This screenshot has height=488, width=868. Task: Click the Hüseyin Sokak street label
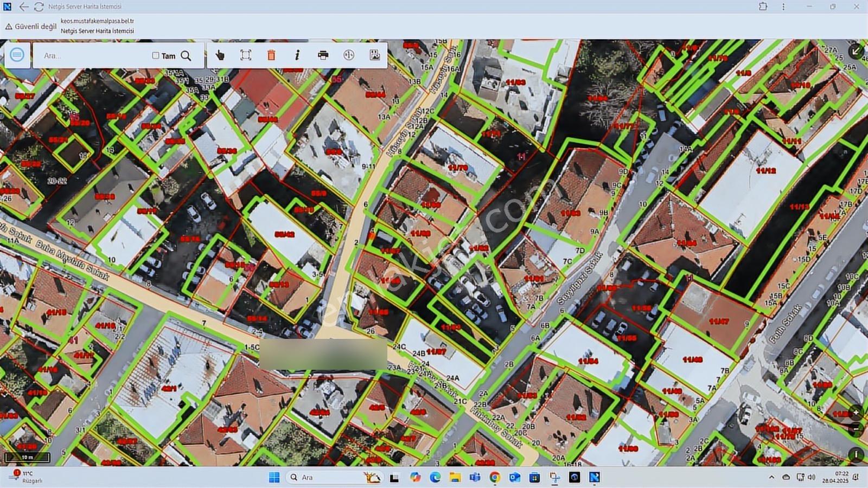pos(404,133)
